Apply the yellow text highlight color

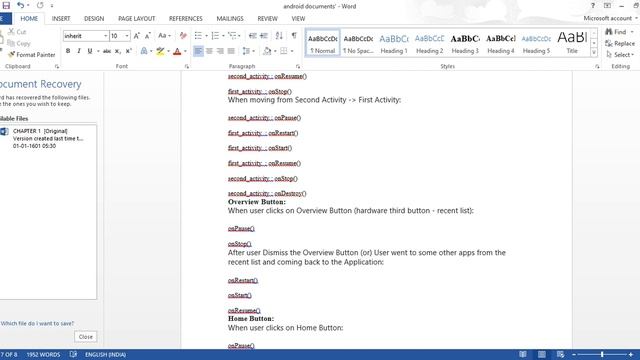[160, 51]
